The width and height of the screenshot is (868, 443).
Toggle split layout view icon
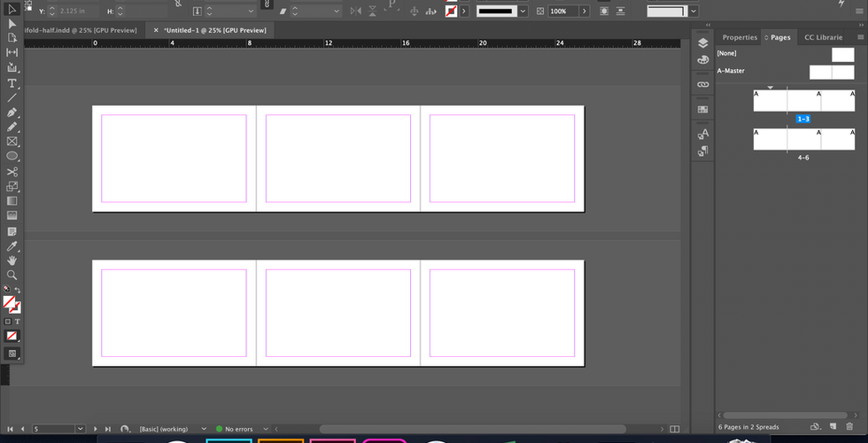point(674,429)
